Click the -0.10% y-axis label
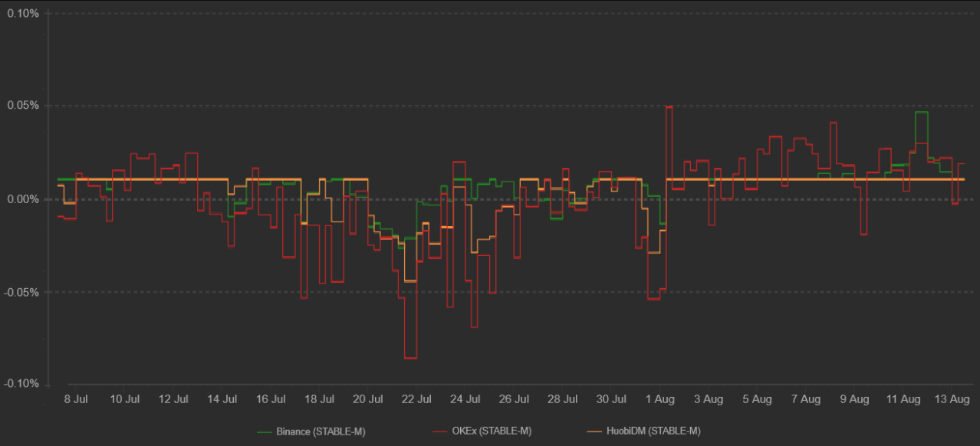980x446 pixels. pos(21,384)
